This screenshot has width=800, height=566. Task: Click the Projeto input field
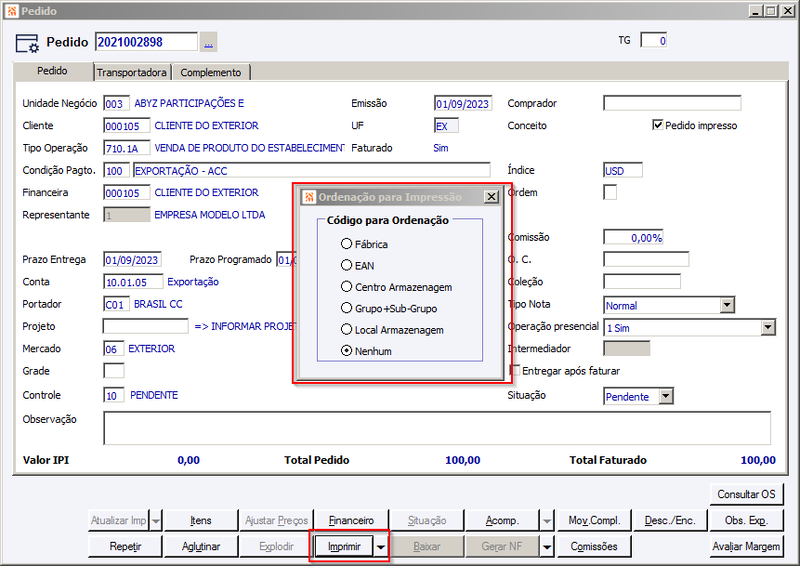point(145,326)
